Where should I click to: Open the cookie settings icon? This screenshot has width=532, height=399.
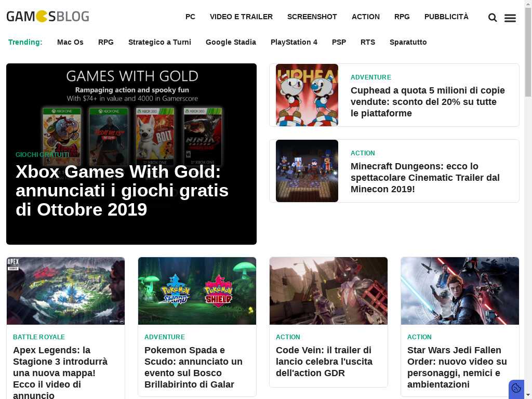pos(516,388)
